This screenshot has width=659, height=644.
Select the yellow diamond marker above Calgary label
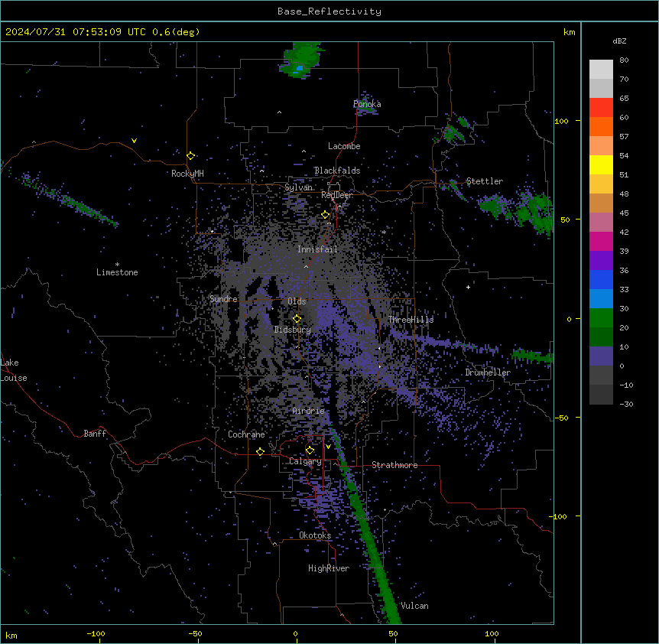point(310,450)
